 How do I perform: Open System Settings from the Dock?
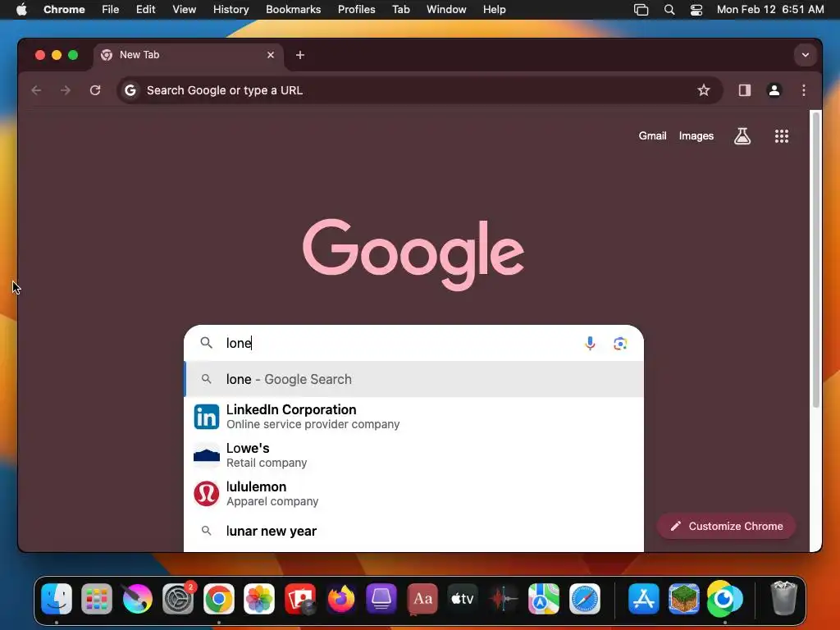178,598
